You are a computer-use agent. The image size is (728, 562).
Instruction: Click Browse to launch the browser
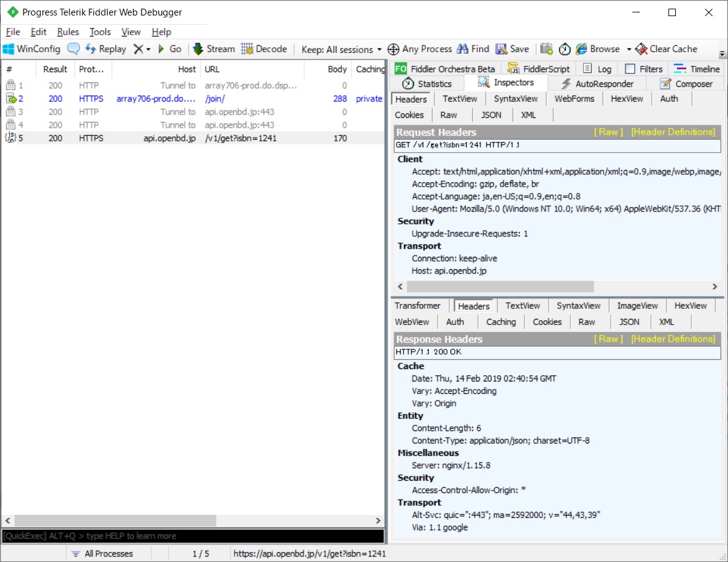click(598, 49)
